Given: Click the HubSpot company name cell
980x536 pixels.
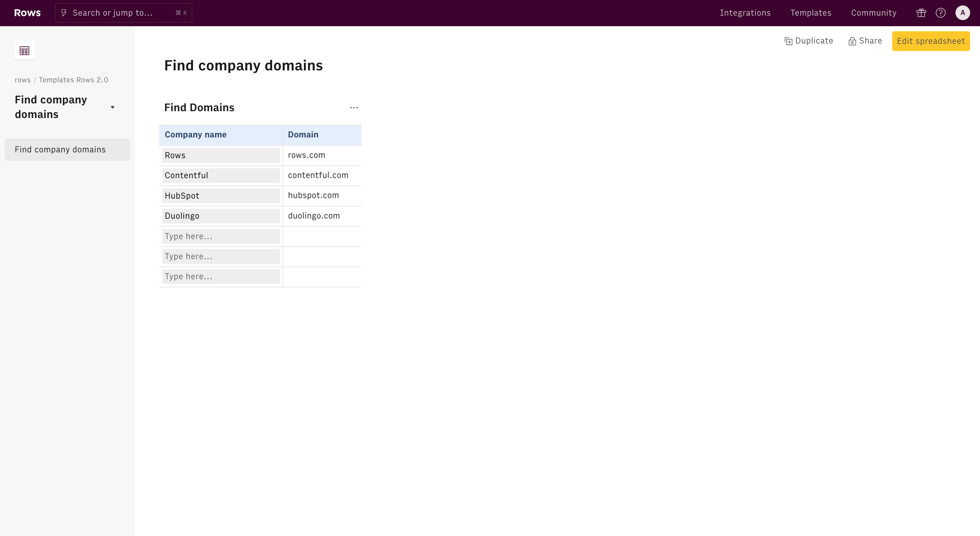Looking at the screenshot, I should pos(220,196).
